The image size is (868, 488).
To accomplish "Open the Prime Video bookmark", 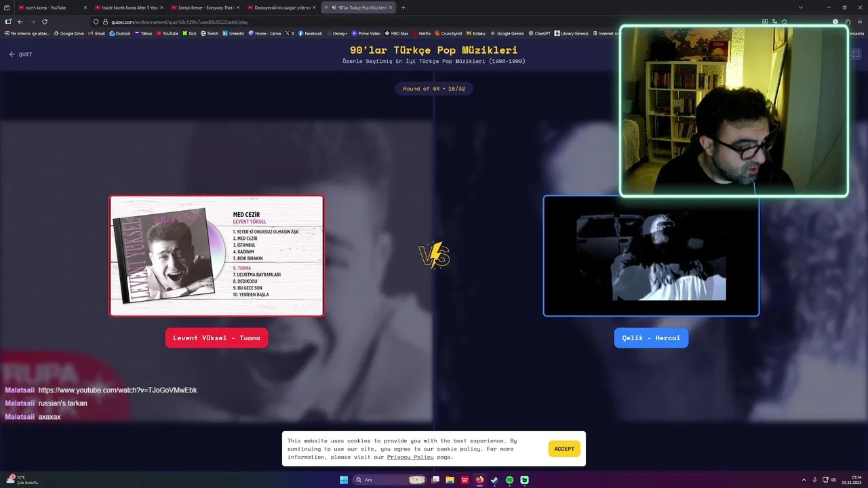I will [366, 33].
